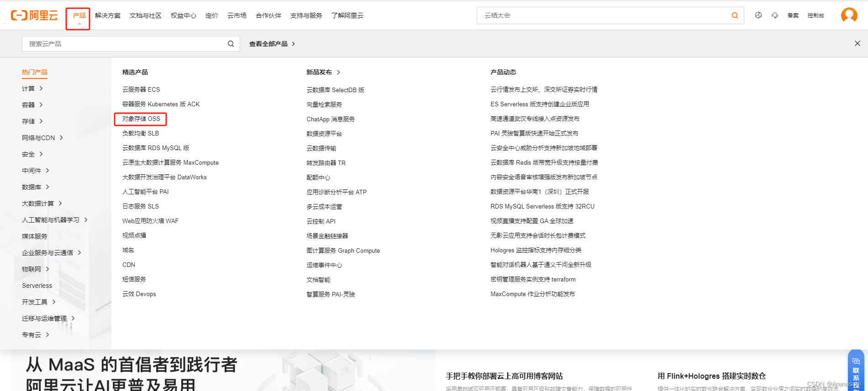Image resolution: width=868 pixels, height=391 pixels.
Task: Click the headset support icon in header
Action: [775, 15]
